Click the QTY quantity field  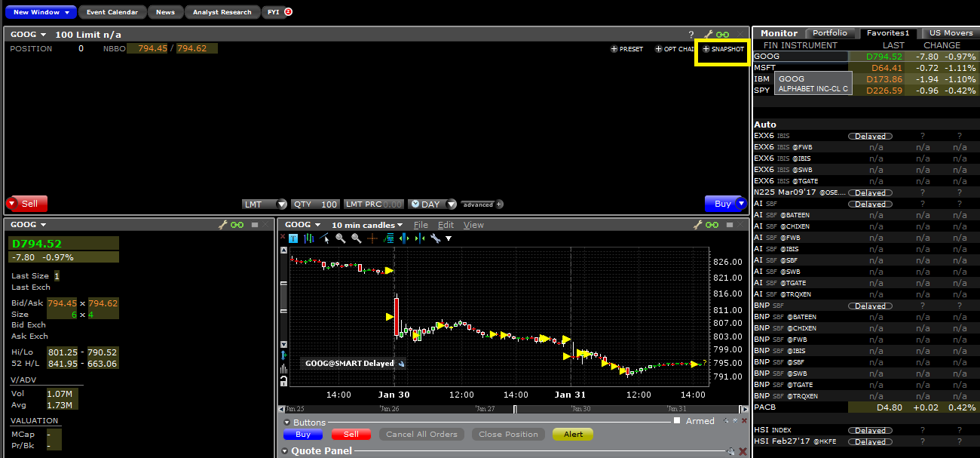315,204
